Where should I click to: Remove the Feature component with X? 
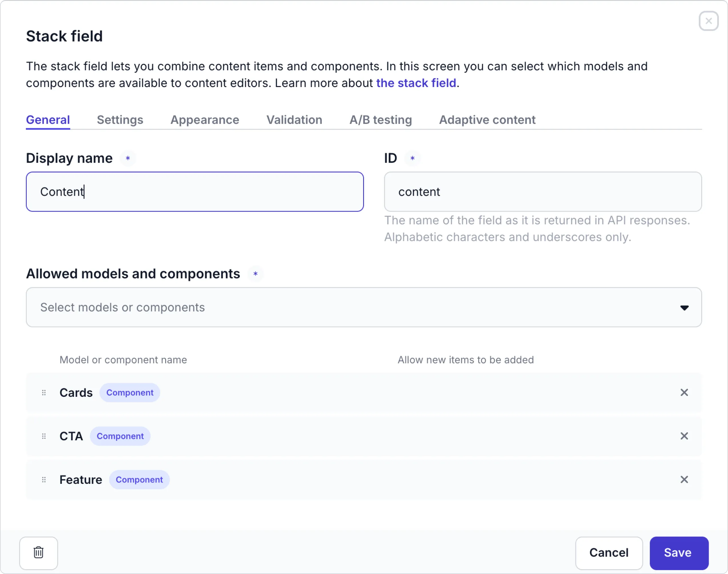(684, 480)
